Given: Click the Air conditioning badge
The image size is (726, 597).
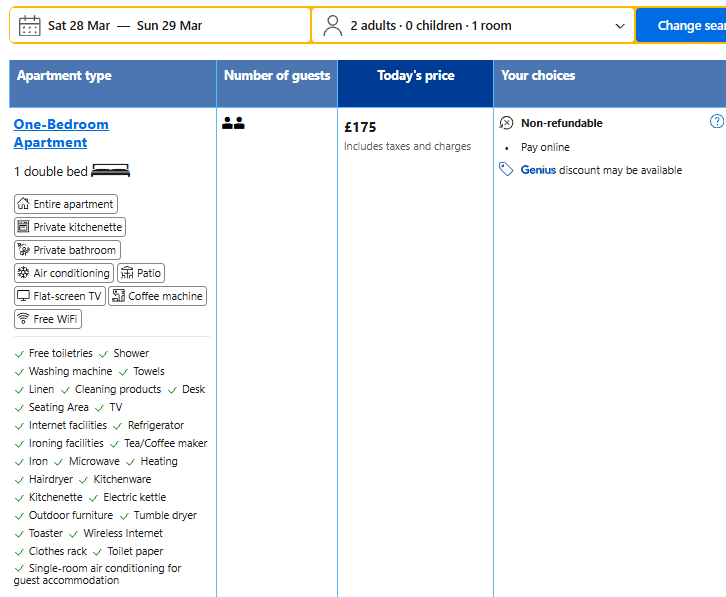Looking at the screenshot, I should [x=64, y=273].
